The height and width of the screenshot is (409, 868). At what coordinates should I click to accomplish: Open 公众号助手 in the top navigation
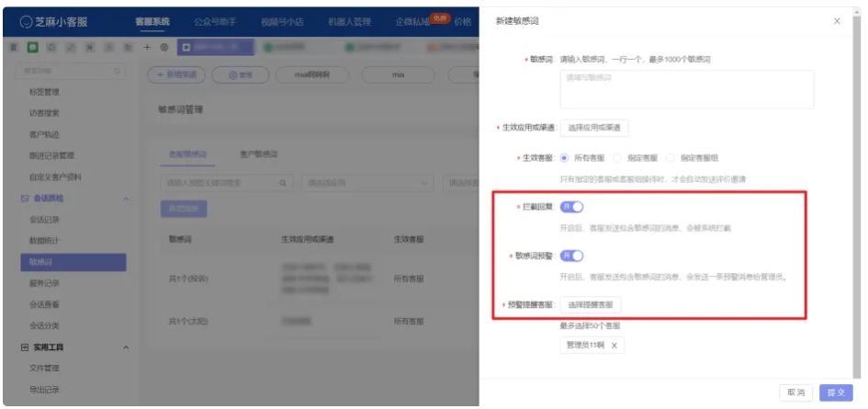tap(220, 20)
